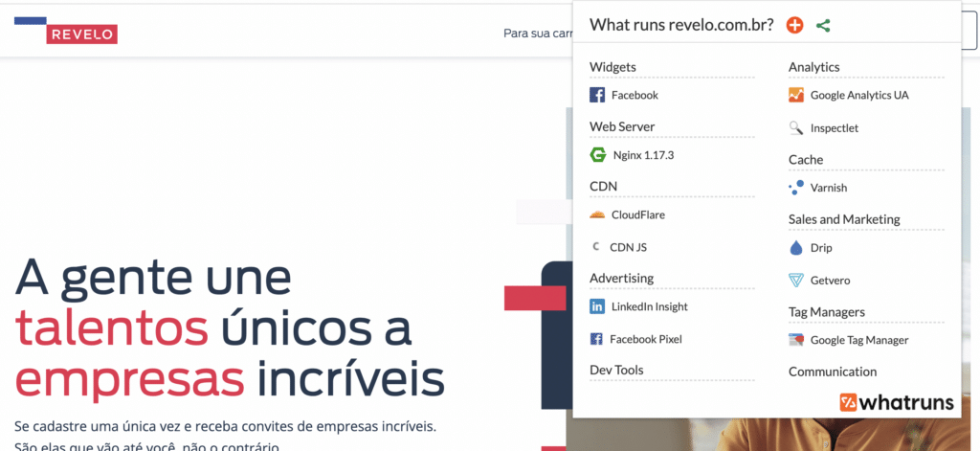Click the CDN JS icon
Viewport: 980px width, 451px height.
pos(595,247)
